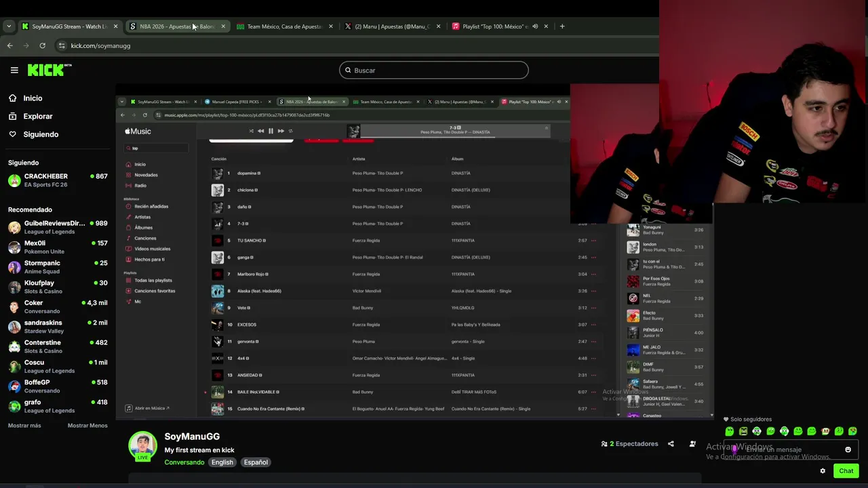This screenshot has width=868, height=488.
Task: Select Yonaguni in the queue list
Action: point(665,230)
